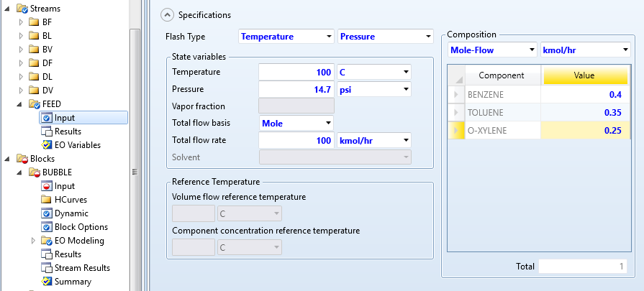This screenshot has width=644, height=291.
Task: Select the BENZENE row header arrow
Action: point(456,95)
